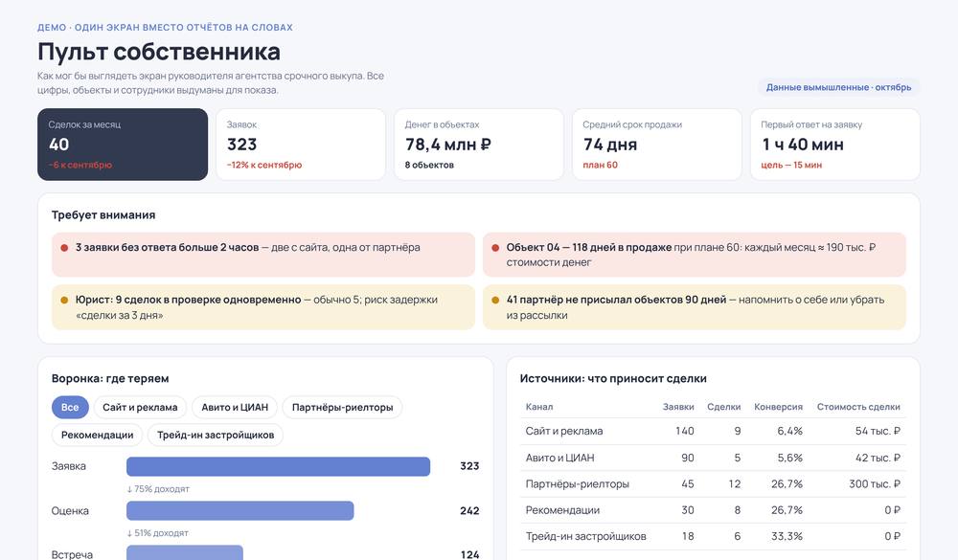Click the "54 тыс. ₽" deal cost cell
This screenshot has height=560, width=958.
tap(878, 431)
